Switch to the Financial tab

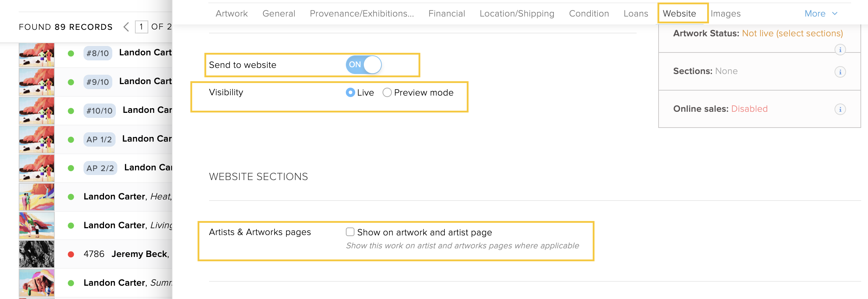click(447, 14)
